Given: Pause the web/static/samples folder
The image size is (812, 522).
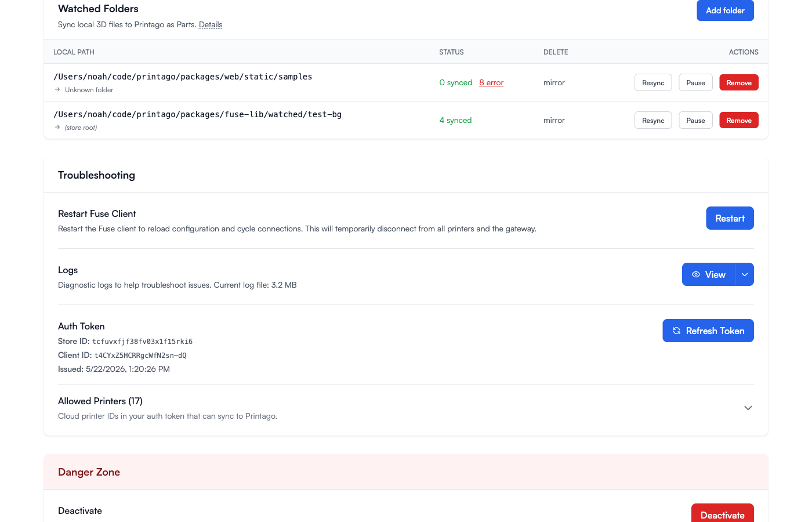Looking at the screenshot, I should click(x=695, y=82).
